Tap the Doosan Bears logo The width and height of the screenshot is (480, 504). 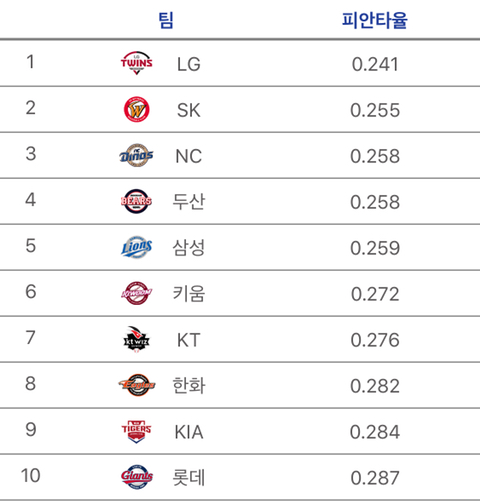136,201
